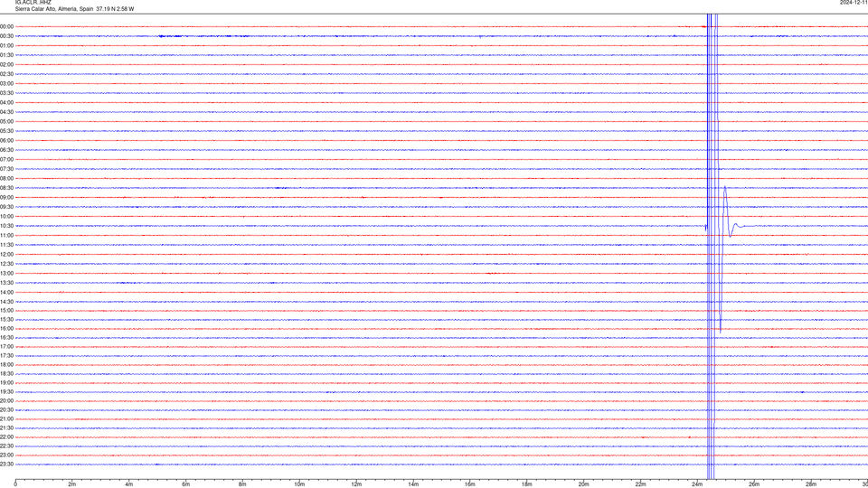This screenshot has height=488, width=868.
Task: Pick the 07:00 time label
Action: tap(6, 159)
